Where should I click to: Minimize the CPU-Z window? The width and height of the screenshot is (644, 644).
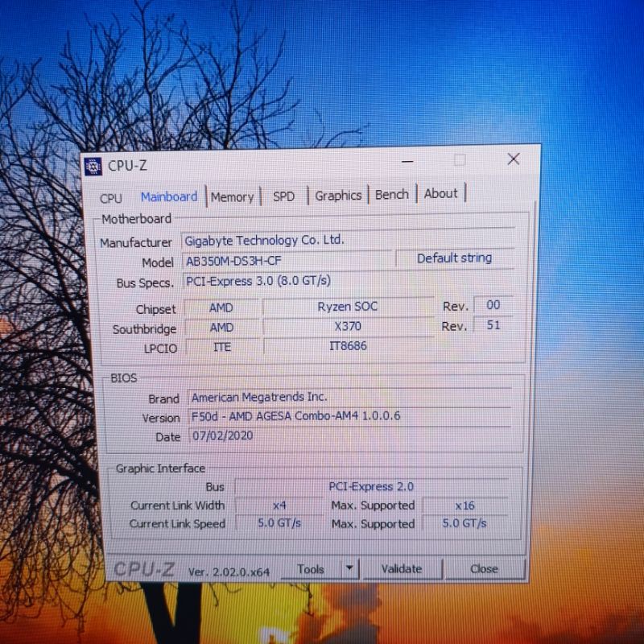[407, 162]
